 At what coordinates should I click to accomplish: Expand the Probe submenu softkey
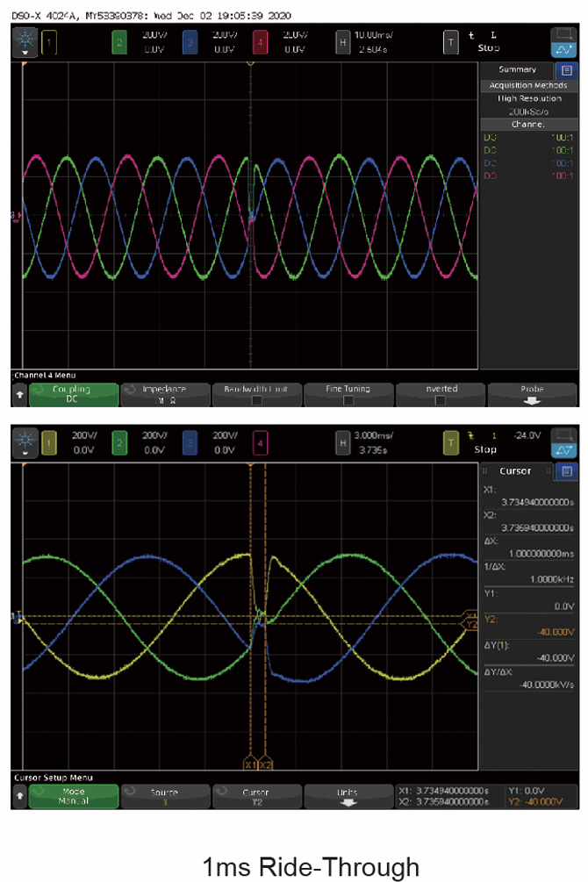(x=532, y=395)
